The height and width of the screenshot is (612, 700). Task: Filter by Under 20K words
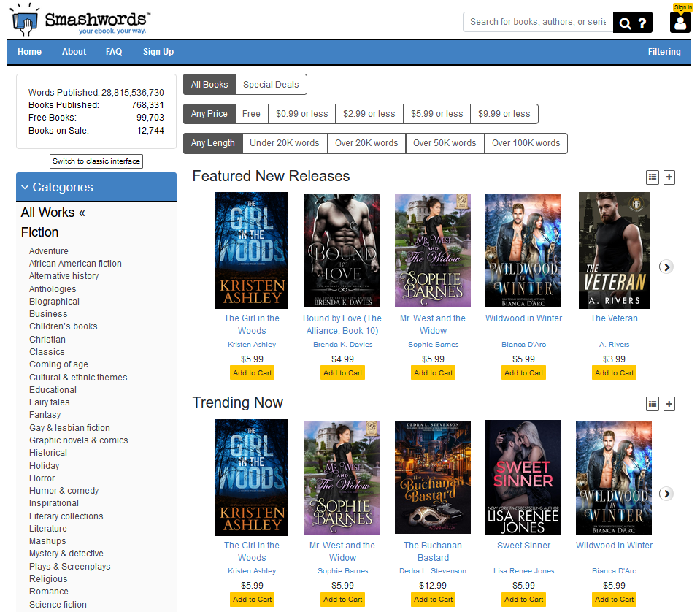tap(284, 143)
